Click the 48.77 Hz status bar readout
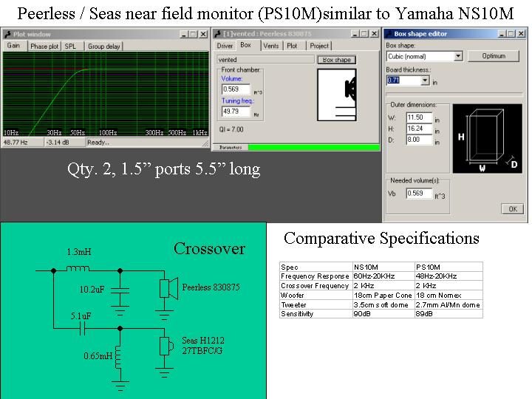 (23, 143)
